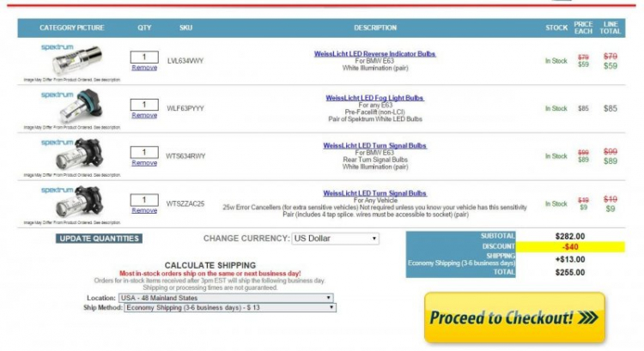The image size is (644, 351).
Task: Click the red same-day shipping notice text
Action: (x=210, y=274)
